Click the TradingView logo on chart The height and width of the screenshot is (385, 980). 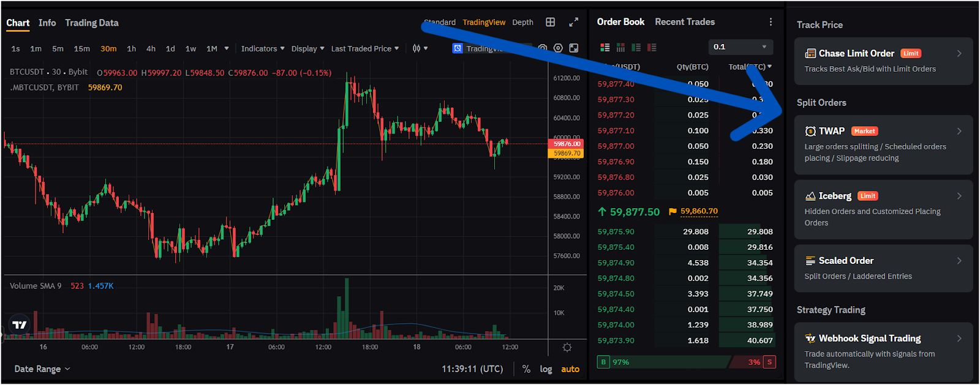point(20,325)
